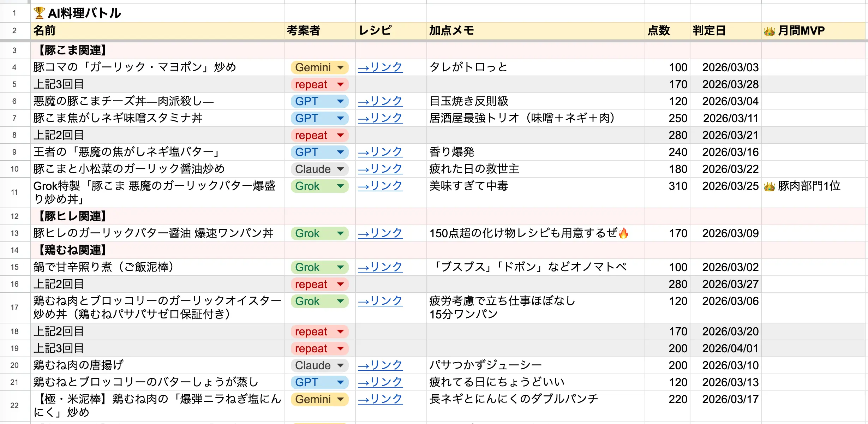Expand the repeat dropdown beside 上記3回目 on row 5
This screenshot has height=424, width=868.
click(318, 84)
